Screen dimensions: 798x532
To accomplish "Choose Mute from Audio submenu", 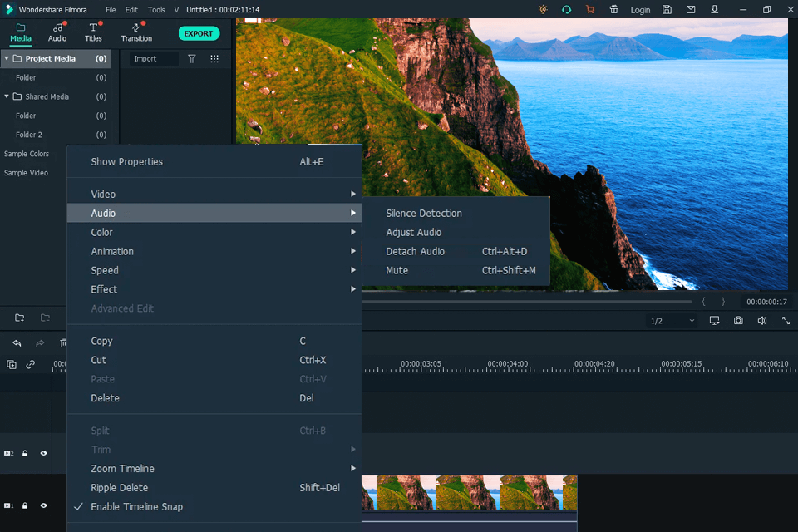I will coord(456,270).
